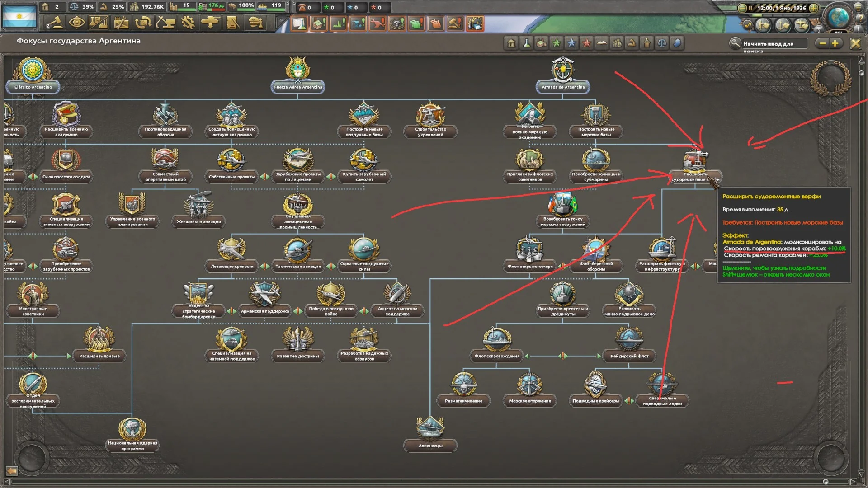868x488 pixels.
Task: Click the manpower 192.76K counter
Action: 147,7
